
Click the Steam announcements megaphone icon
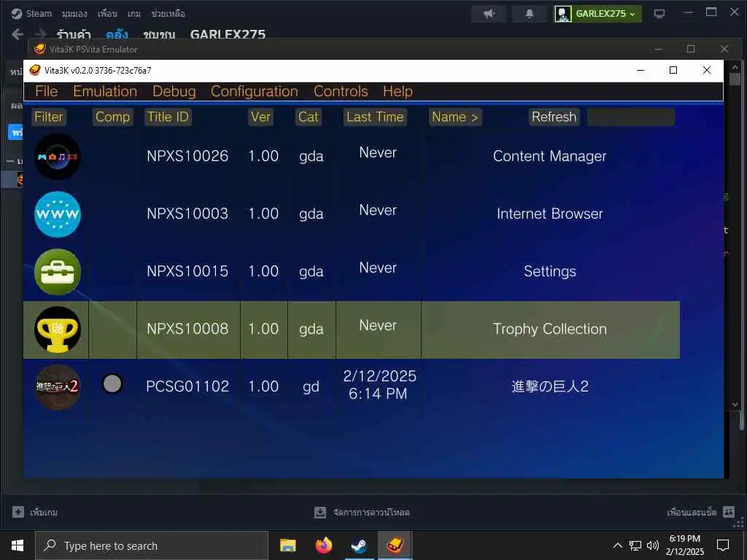(489, 13)
